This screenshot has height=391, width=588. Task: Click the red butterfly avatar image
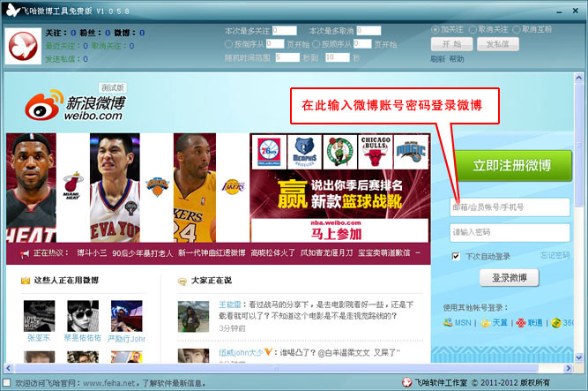(x=23, y=46)
